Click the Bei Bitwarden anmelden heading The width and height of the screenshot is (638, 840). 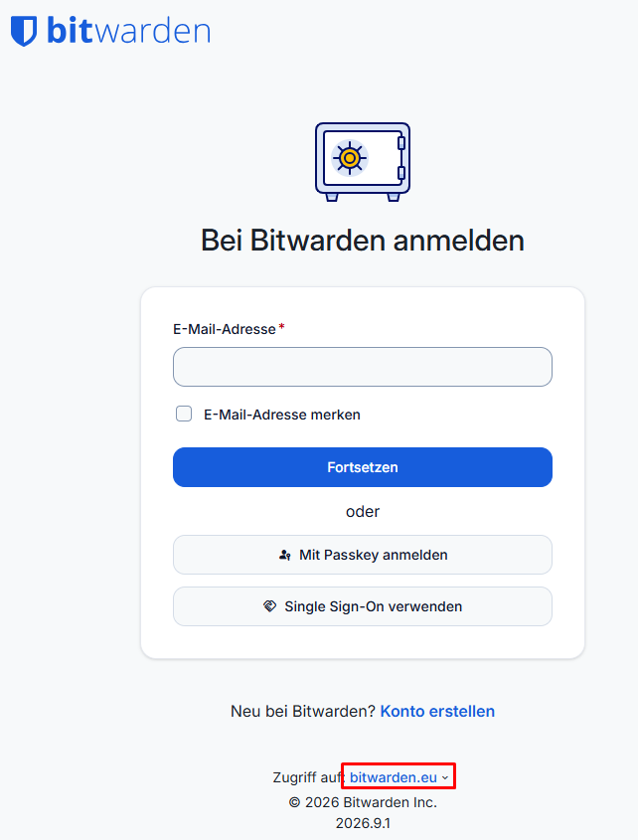click(363, 240)
